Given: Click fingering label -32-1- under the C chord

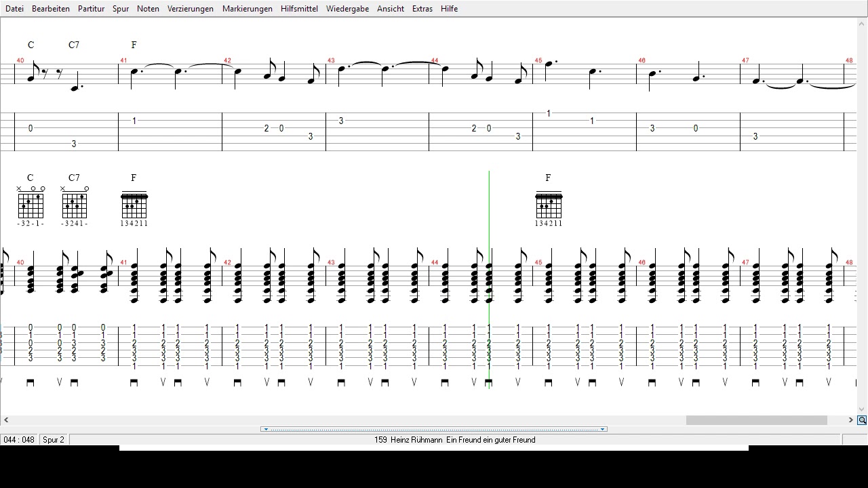Looking at the screenshot, I should 31,223.
